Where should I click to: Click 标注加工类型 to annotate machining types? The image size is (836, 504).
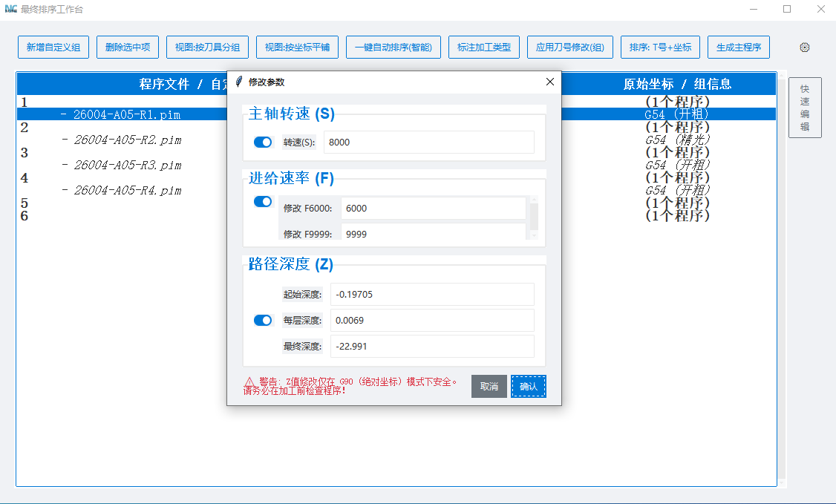(483, 47)
